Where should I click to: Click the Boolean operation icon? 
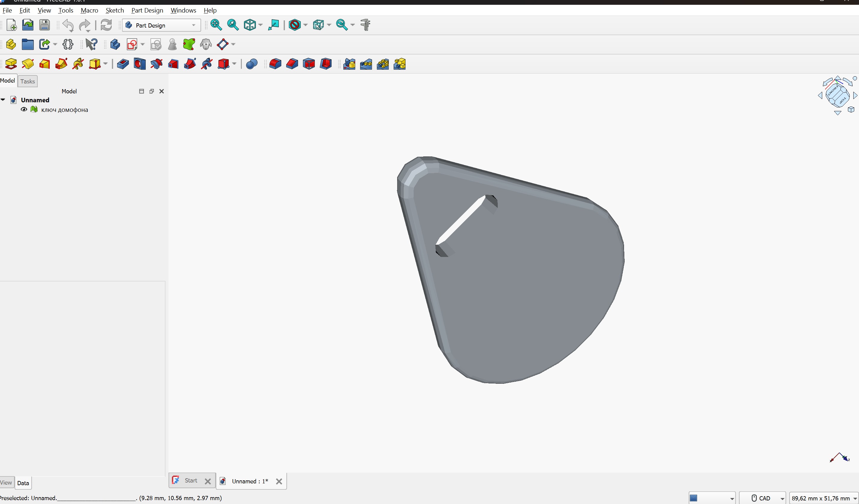(251, 64)
